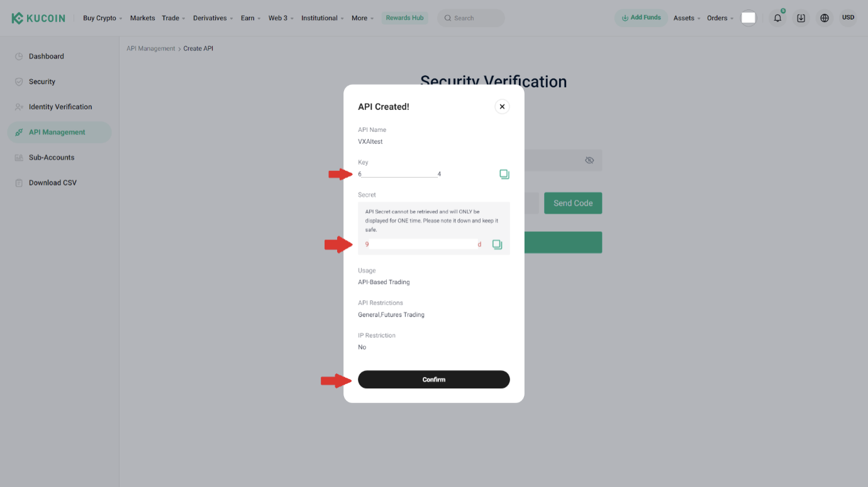Click the download app icon
868x487 pixels.
tap(801, 18)
